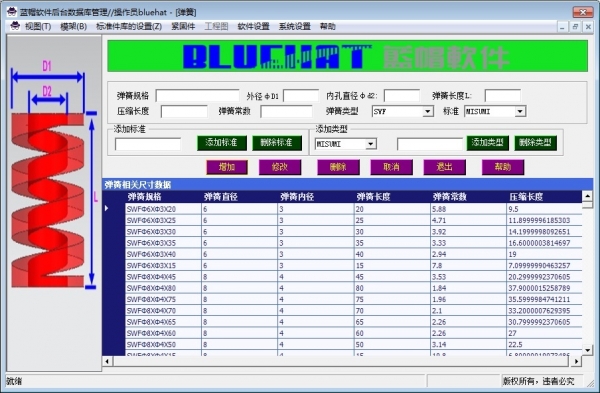The image size is (600, 393).
Task: Click the purple 删除 button
Action: (338, 167)
